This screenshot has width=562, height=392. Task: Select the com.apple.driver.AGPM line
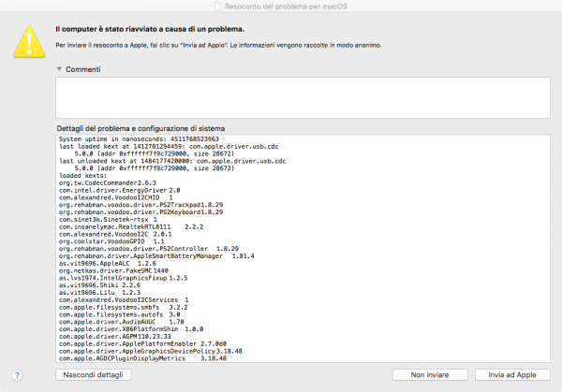[115, 337]
